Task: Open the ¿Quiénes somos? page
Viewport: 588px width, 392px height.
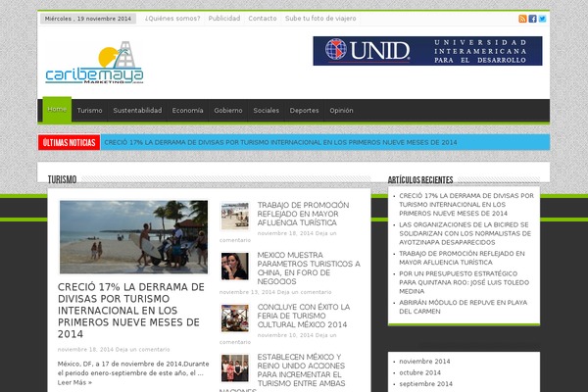Action: click(x=172, y=19)
